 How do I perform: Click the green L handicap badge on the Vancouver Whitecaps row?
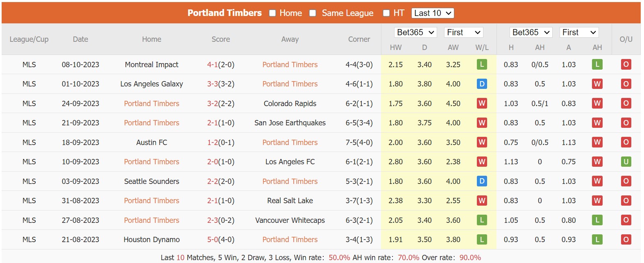pos(597,220)
